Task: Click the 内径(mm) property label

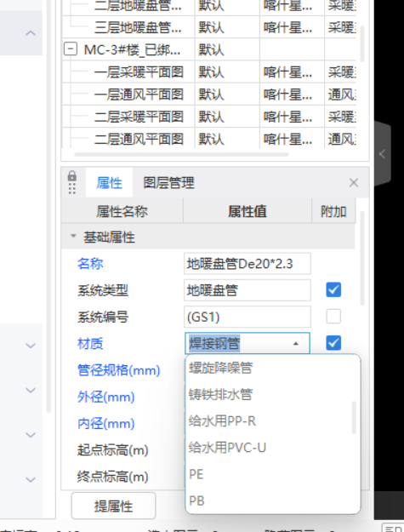Action: tap(105, 423)
